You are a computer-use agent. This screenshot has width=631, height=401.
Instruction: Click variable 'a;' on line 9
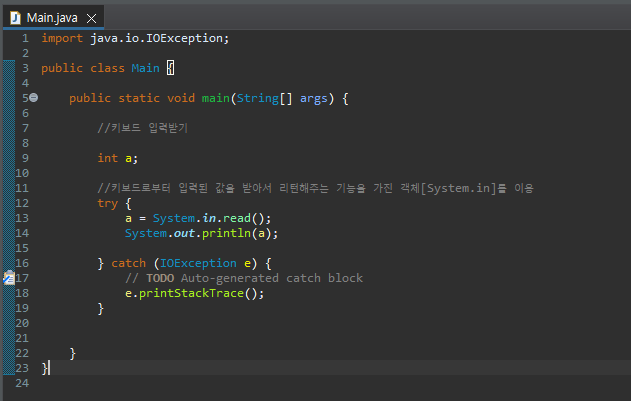coord(131,158)
